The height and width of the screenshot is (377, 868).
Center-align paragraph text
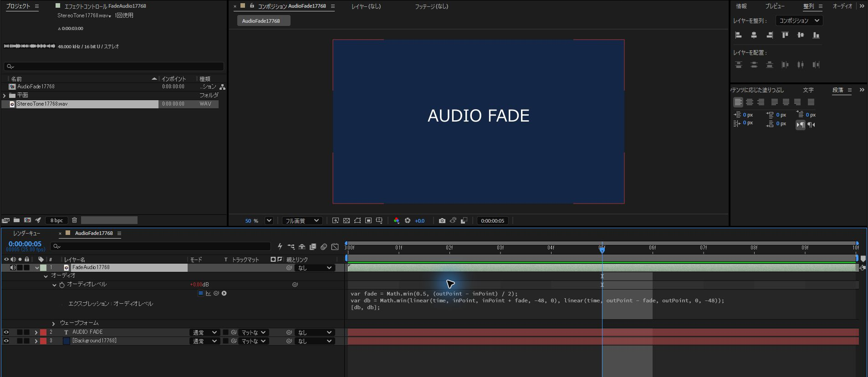point(750,102)
